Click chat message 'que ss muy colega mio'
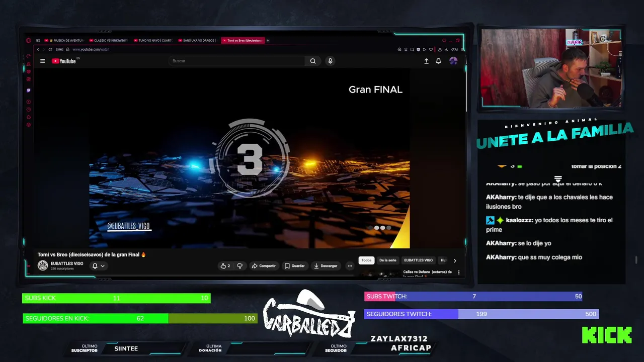The image size is (644, 362). pos(550,257)
